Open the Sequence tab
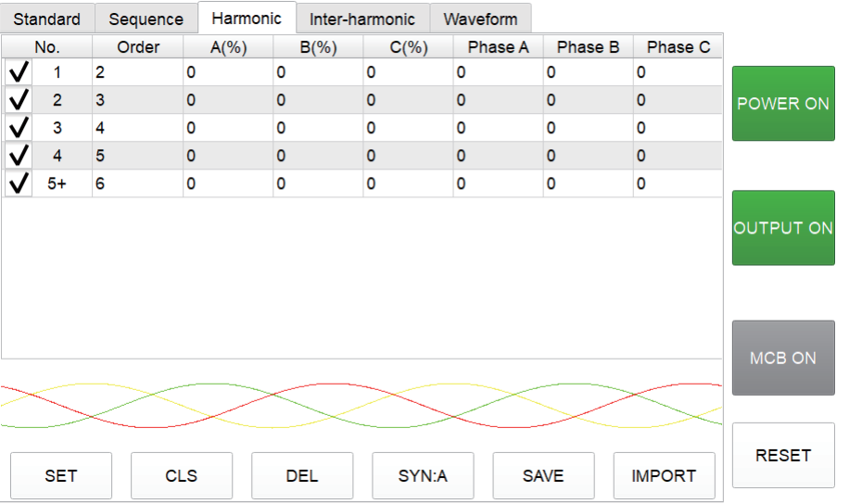862x504 pixels. (146, 19)
